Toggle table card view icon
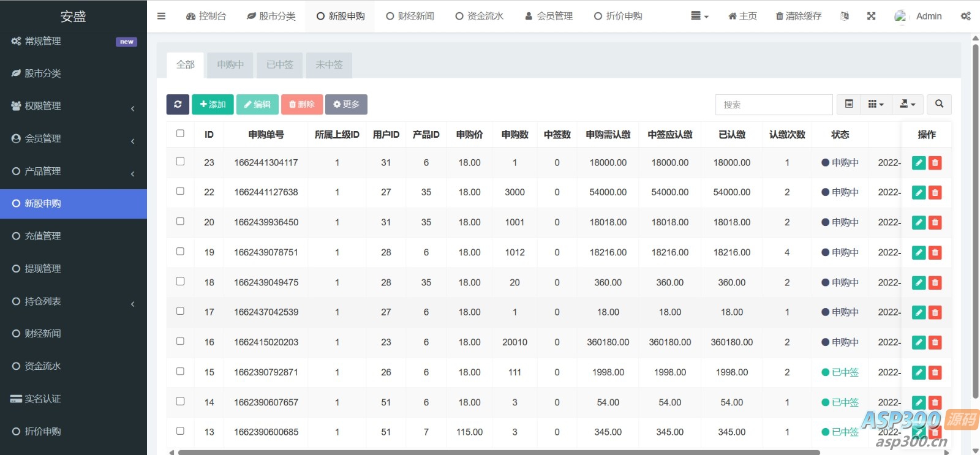This screenshot has width=980, height=455. [849, 105]
